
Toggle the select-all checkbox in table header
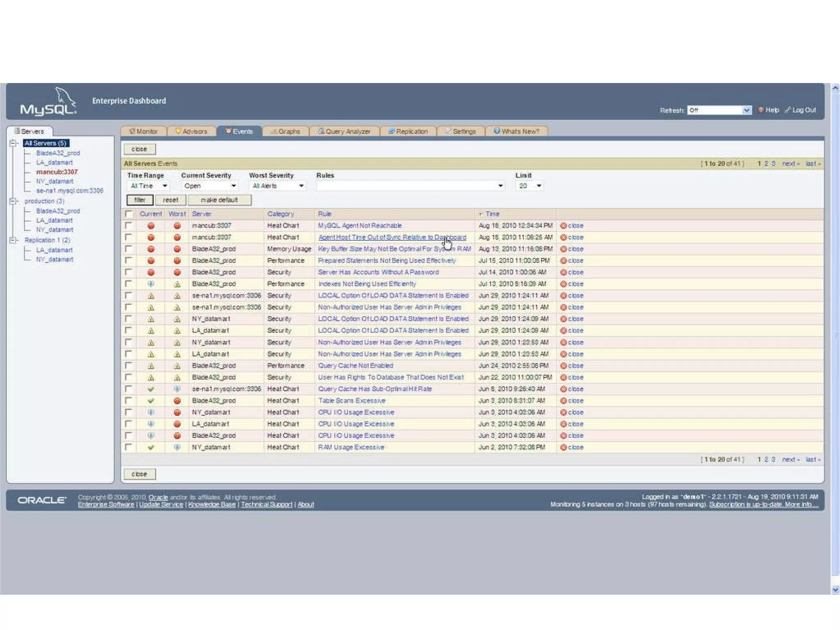pos(129,214)
